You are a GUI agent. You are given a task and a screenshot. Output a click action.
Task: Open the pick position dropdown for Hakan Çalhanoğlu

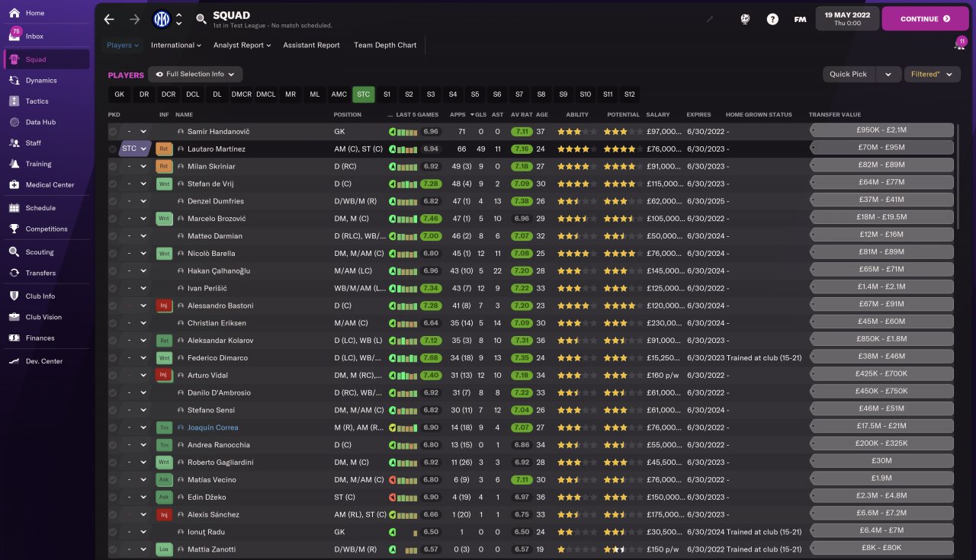(x=136, y=270)
